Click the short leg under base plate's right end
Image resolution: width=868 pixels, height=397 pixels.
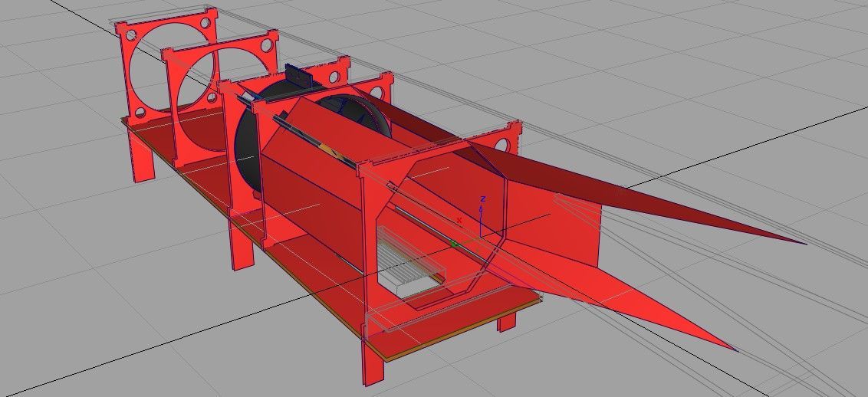pyautogui.click(x=505, y=320)
